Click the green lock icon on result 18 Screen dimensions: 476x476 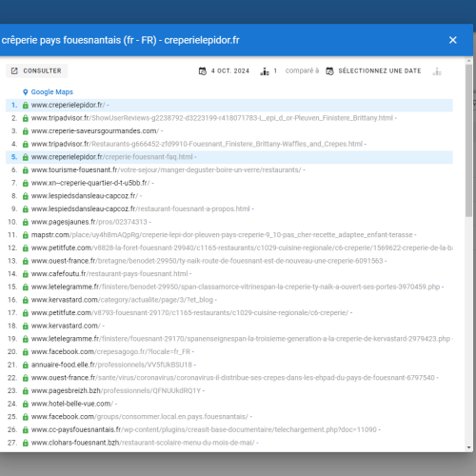point(26,327)
